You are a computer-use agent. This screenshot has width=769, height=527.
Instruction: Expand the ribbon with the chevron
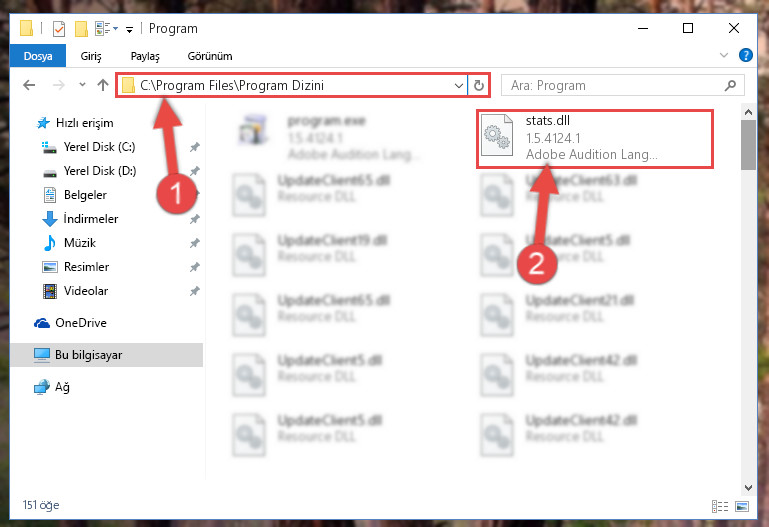click(x=724, y=55)
